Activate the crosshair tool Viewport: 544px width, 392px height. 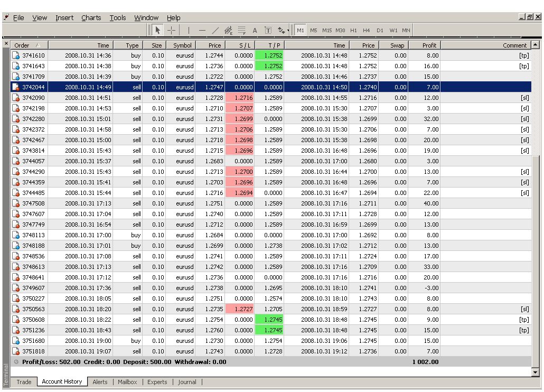172,31
